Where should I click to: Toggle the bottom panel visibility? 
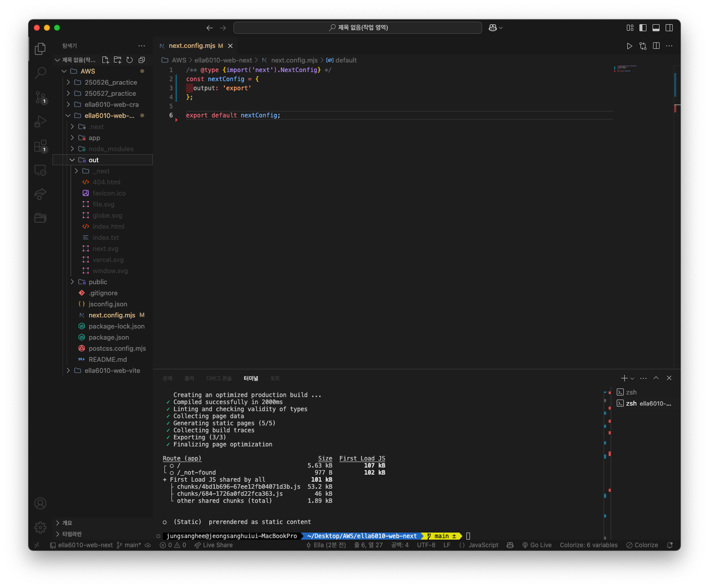pyautogui.click(x=656, y=28)
